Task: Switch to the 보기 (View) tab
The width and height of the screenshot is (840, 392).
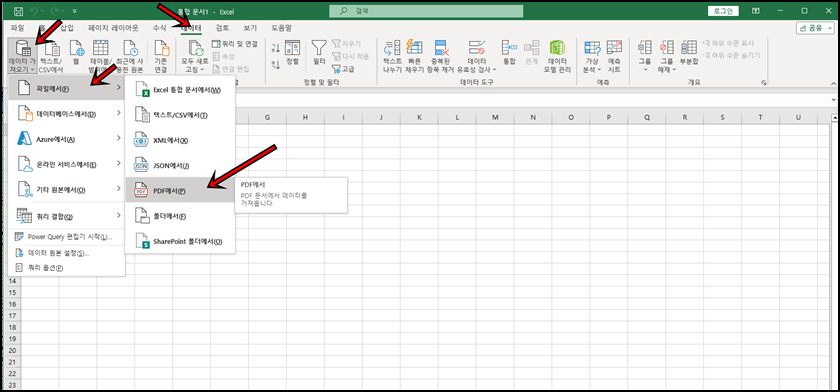Action: click(250, 27)
